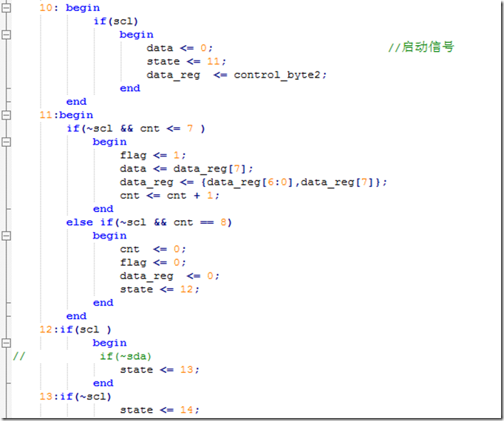The image size is (504, 421).
Task: Fold begin block under else if cnt == 8
Action: [6, 236]
